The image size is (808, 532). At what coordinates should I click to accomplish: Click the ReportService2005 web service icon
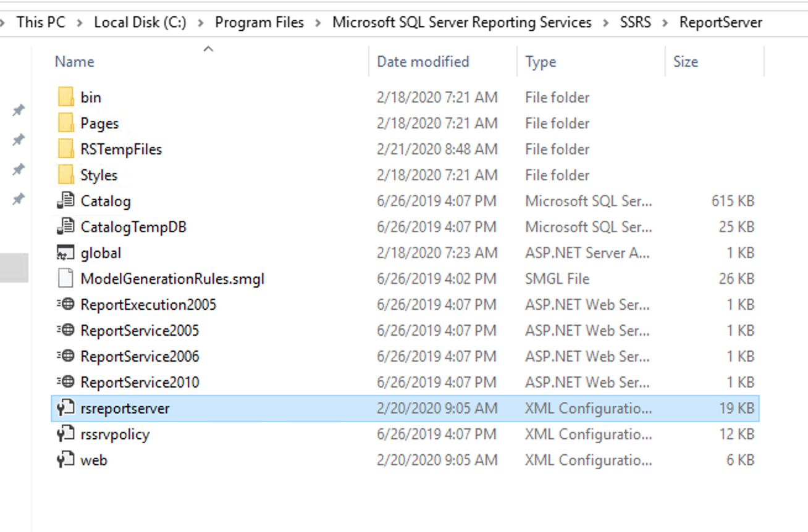click(65, 330)
